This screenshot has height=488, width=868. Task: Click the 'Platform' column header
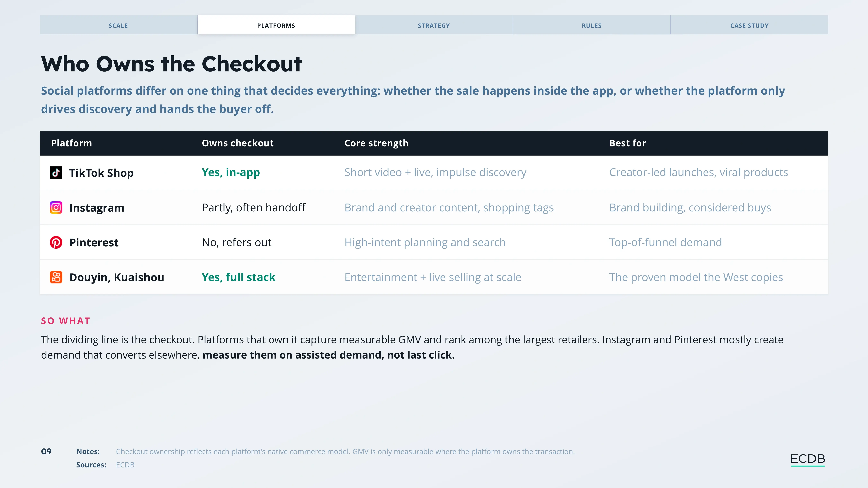[71, 143]
